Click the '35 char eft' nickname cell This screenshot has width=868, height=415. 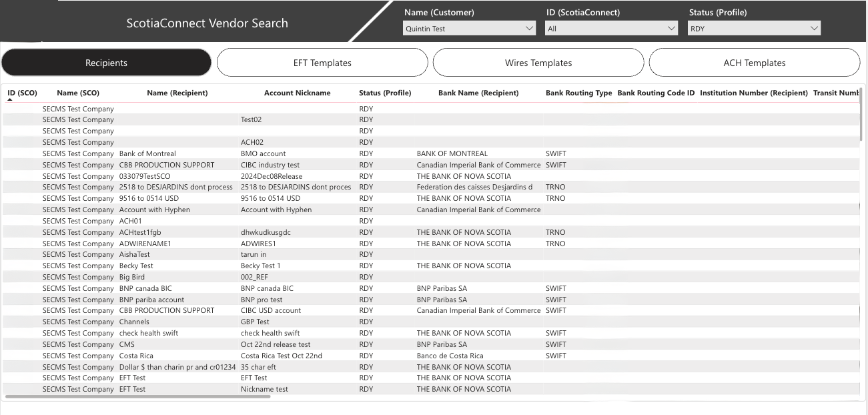pos(258,367)
